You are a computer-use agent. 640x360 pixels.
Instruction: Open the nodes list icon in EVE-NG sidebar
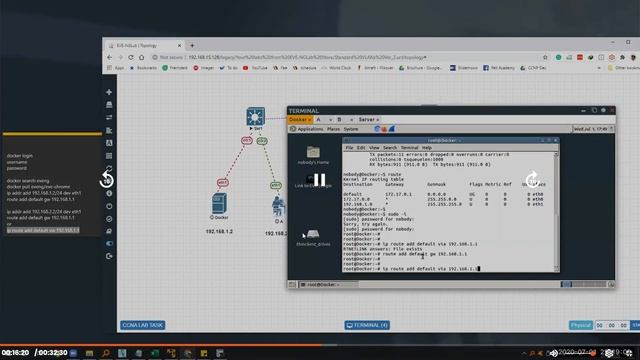coord(109,105)
